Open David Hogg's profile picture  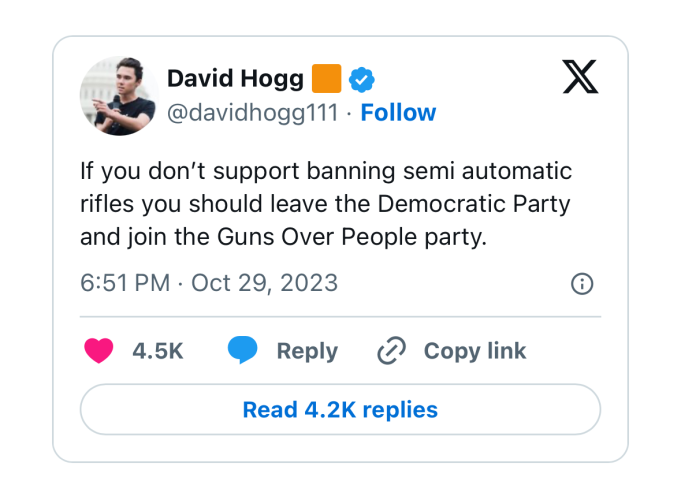pos(119,96)
